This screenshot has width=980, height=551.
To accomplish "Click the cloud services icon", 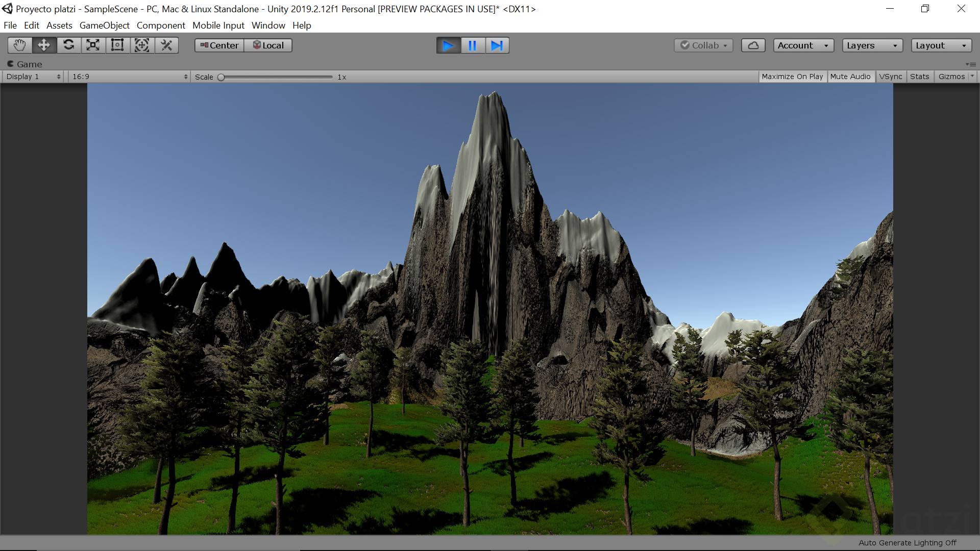I will pos(753,45).
